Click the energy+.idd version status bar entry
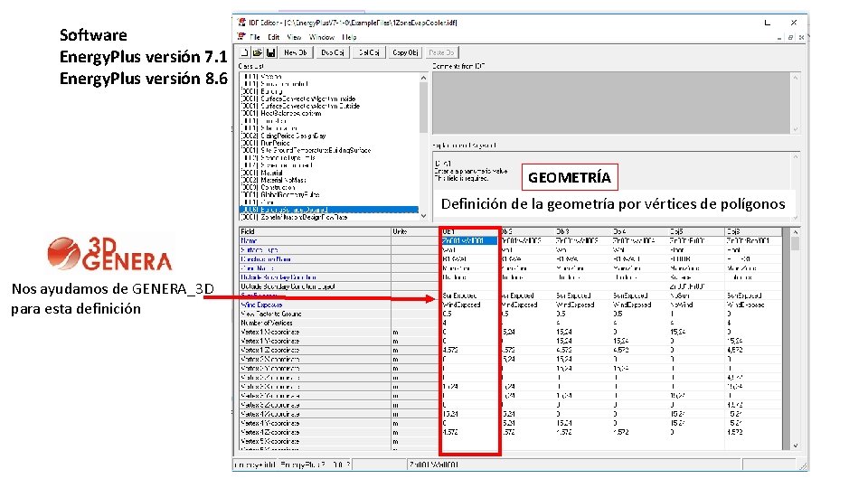 coord(292,465)
